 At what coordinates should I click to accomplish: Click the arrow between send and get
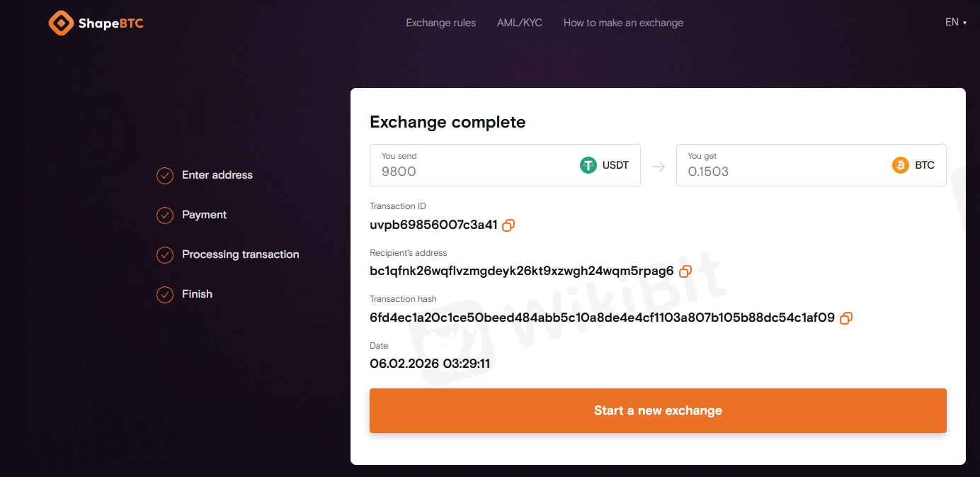pyautogui.click(x=659, y=167)
